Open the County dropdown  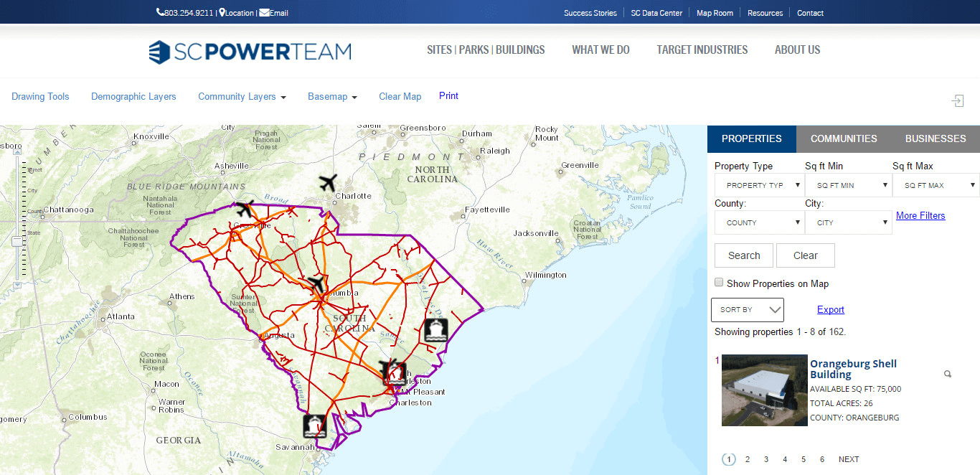point(759,222)
